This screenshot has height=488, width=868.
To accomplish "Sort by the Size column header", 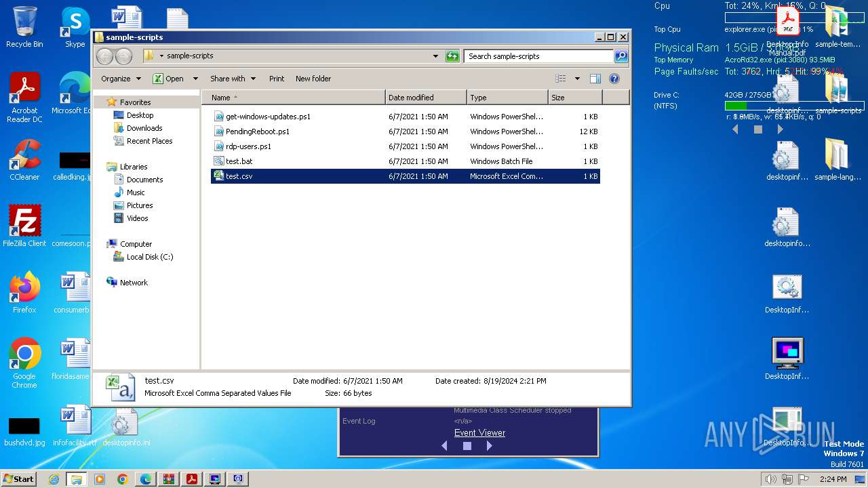I will (575, 98).
